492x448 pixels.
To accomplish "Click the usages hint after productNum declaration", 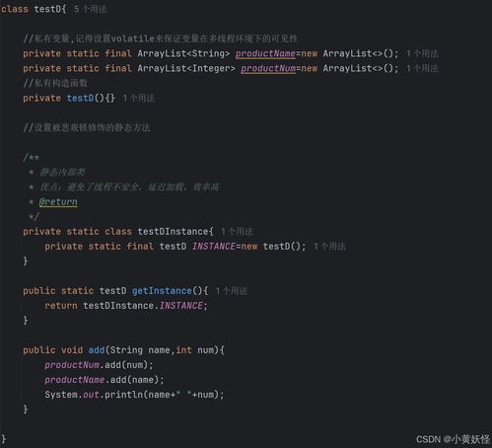I will 422,68.
